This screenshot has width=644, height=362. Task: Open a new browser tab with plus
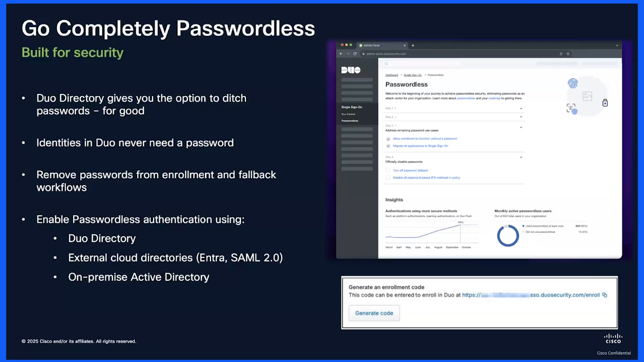pyautogui.click(x=413, y=46)
